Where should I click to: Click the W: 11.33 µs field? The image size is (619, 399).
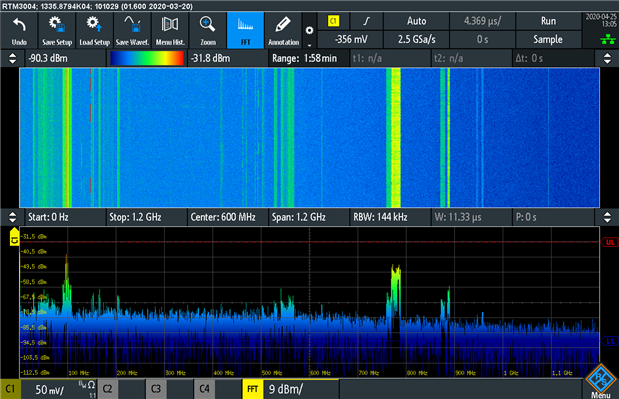pos(471,217)
